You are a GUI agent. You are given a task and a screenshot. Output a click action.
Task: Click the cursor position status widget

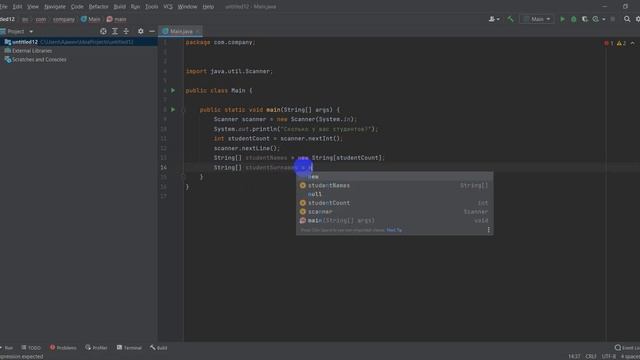tap(574, 356)
